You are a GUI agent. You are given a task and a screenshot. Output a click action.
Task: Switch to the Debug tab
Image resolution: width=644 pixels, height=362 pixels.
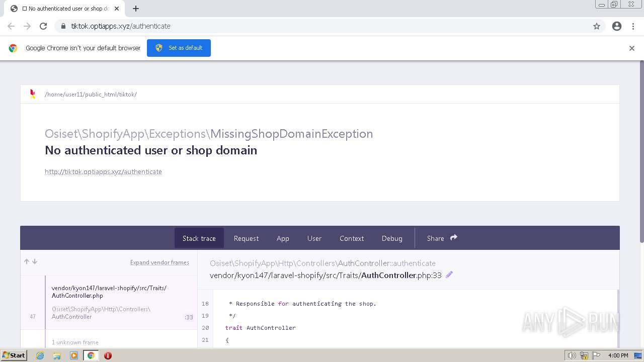point(392,238)
